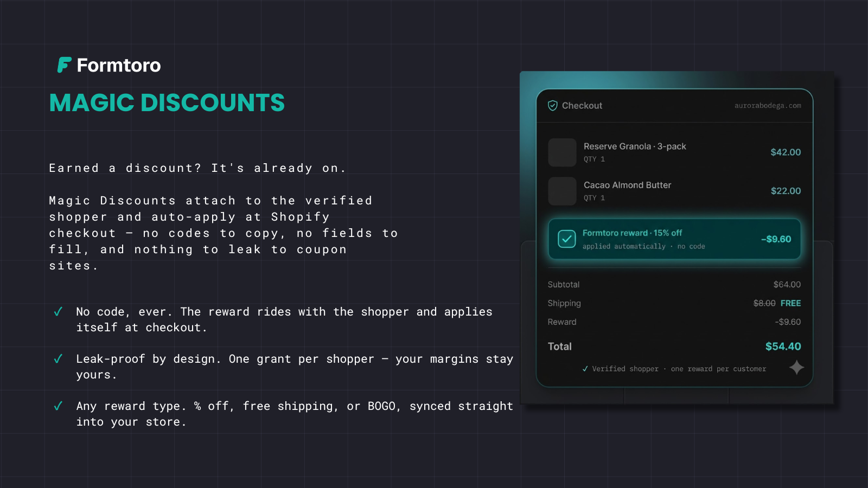
Task: Click the "$64.00" subtotal amount
Action: [x=787, y=285]
